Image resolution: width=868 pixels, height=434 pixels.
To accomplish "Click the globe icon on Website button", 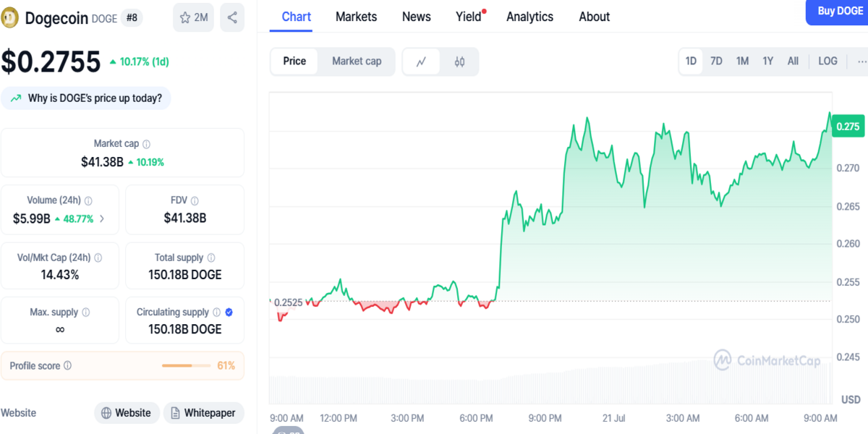I will pos(106,413).
